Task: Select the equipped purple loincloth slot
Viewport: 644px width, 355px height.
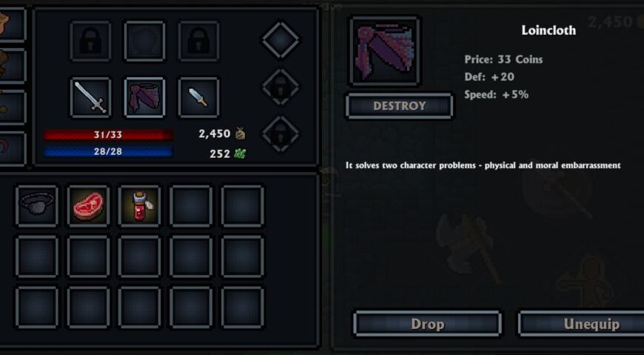Action: pos(144,98)
